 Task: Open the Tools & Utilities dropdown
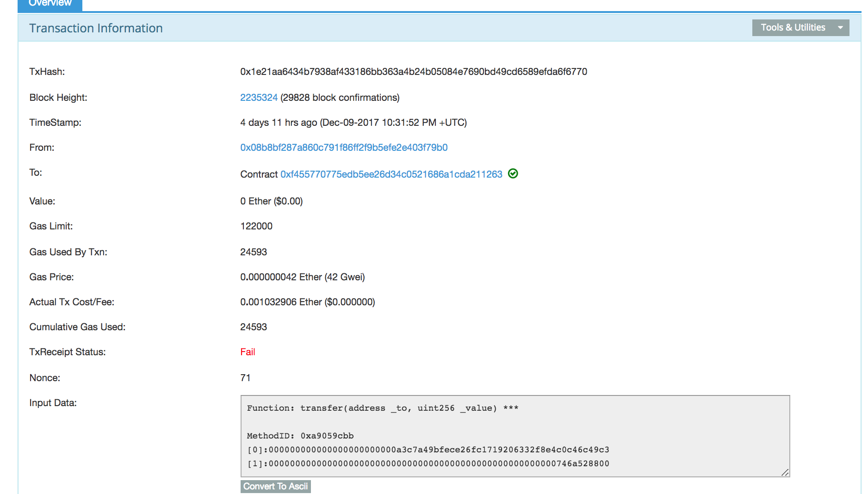pyautogui.click(x=800, y=28)
